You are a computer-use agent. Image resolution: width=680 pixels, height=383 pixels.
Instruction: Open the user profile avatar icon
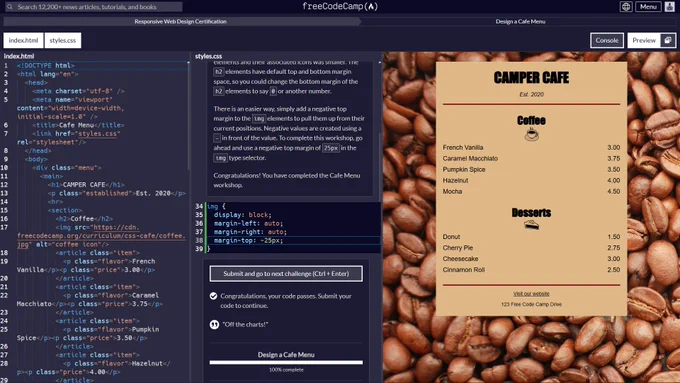coord(670,7)
